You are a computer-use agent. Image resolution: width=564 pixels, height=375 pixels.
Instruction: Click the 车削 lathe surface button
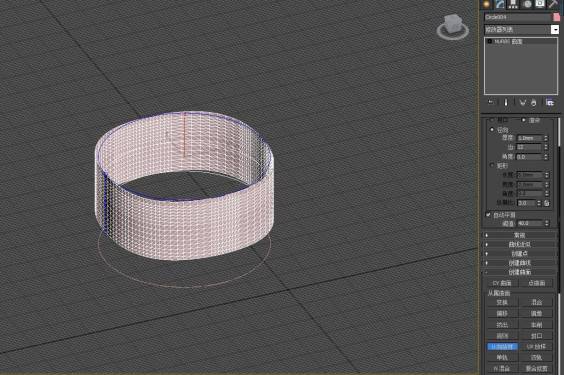(x=536, y=325)
